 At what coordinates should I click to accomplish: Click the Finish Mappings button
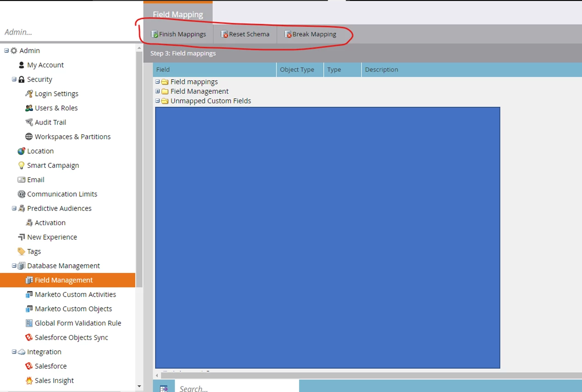click(179, 34)
